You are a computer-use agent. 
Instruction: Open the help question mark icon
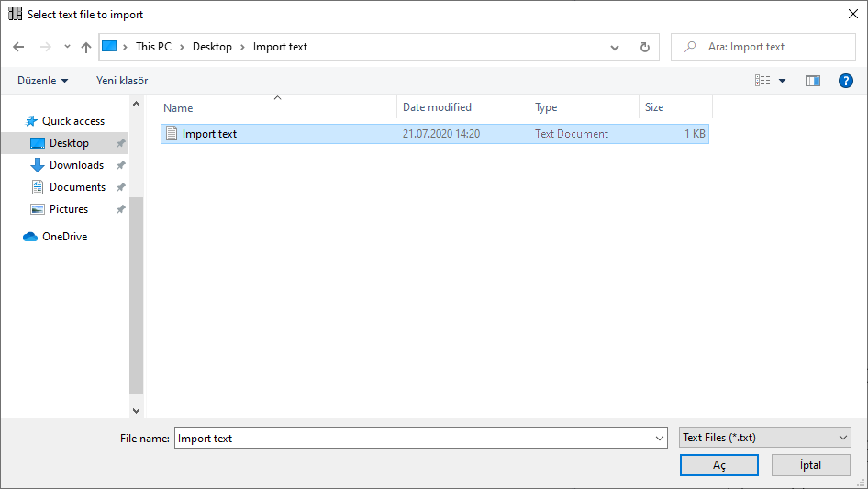click(x=846, y=81)
